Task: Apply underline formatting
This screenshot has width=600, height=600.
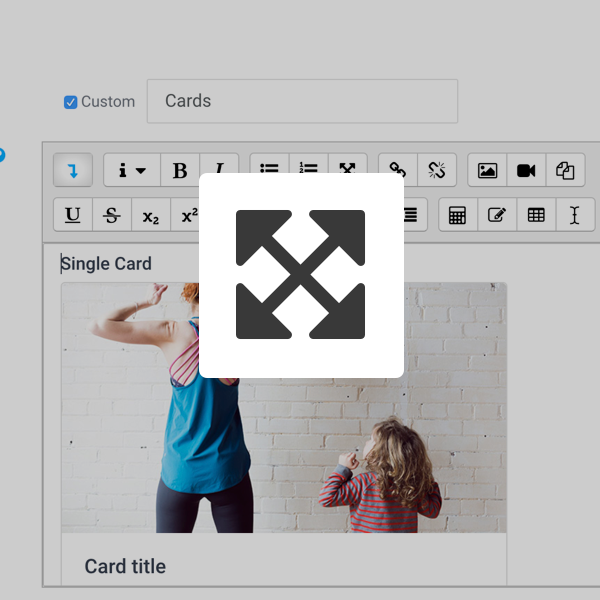Action: coord(73,215)
